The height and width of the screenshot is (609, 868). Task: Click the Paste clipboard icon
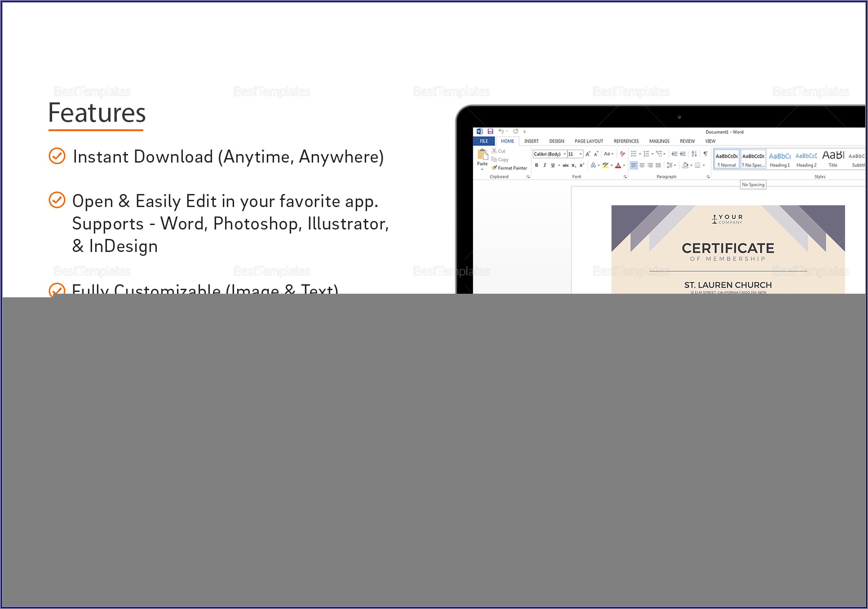tap(483, 156)
